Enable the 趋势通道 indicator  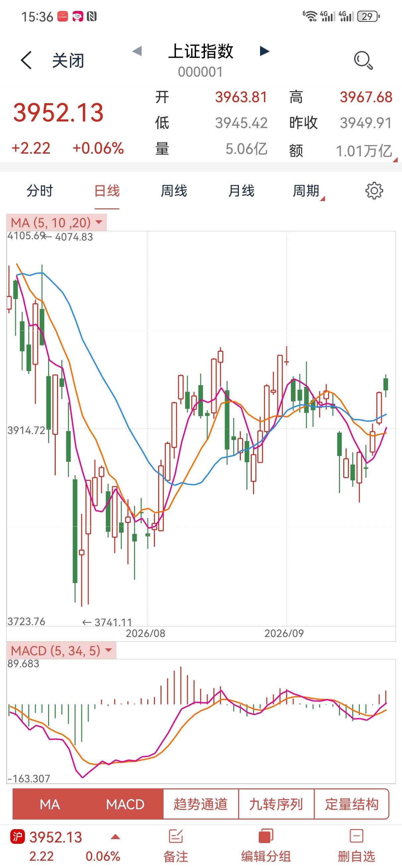pos(201,804)
